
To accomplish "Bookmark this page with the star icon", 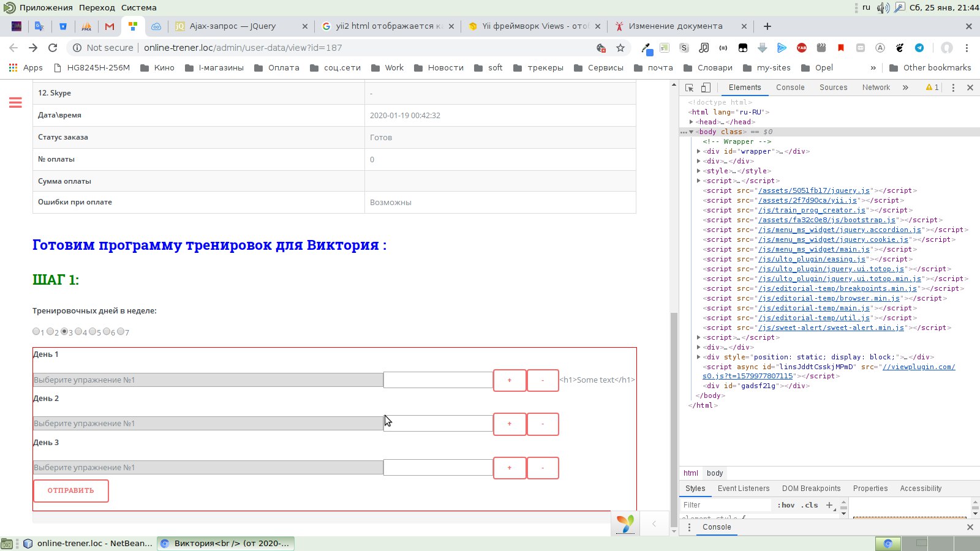I will pyautogui.click(x=620, y=48).
